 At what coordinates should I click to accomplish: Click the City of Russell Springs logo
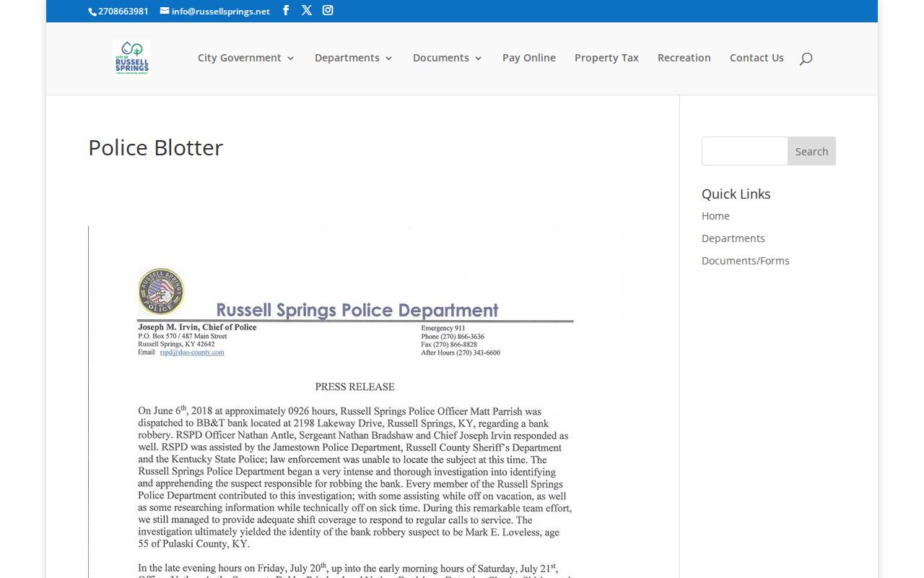click(131, 58)
